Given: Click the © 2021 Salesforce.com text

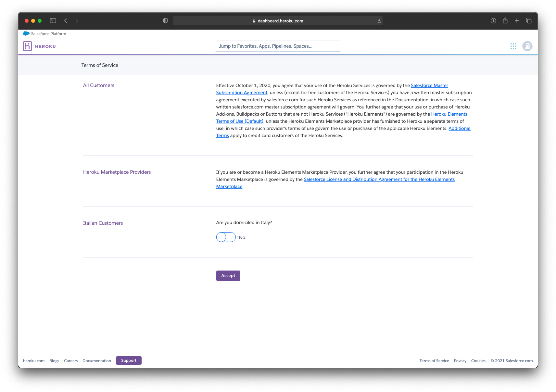Looking at the screenshot, I should click(x=512, y=361).
